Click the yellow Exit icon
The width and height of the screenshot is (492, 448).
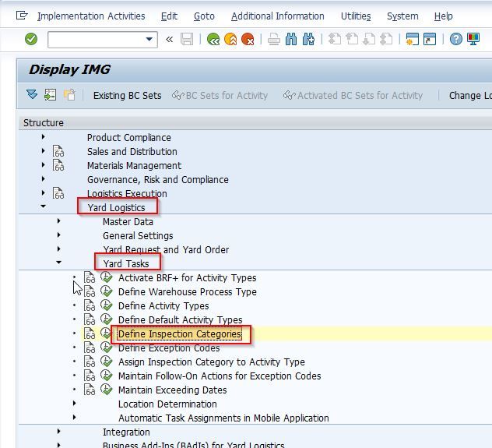[230, 39]
